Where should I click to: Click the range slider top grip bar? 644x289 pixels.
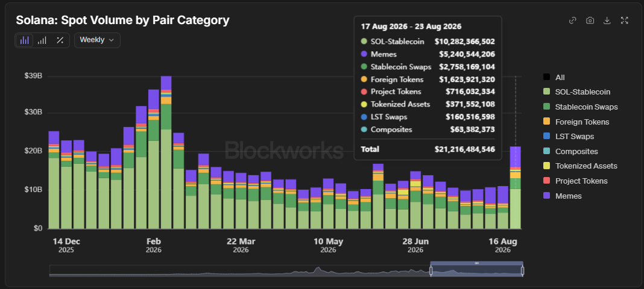[x=477, y=263]
